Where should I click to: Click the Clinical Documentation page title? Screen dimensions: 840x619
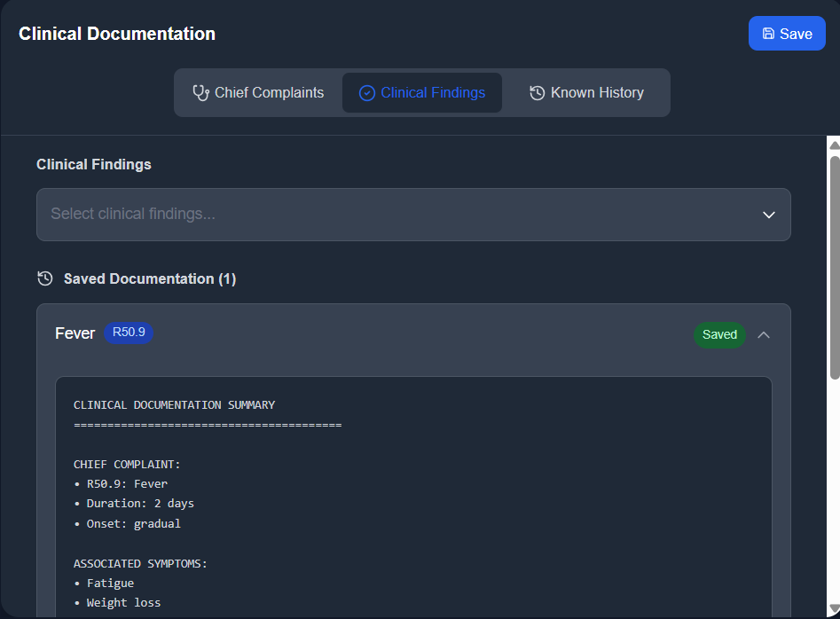point(117,34)
